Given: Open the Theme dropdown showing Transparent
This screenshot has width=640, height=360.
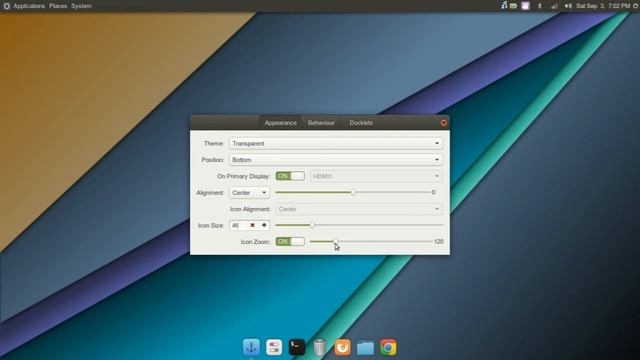Looking at the screenshot, I should (336, 143).
